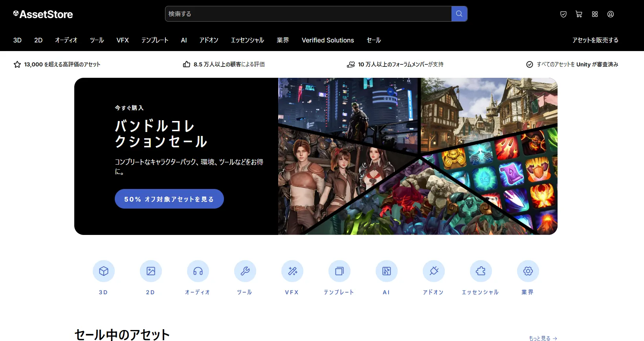The image size is (644, 341).
Task: Open the user account profile icon
Action: (610, 14)
